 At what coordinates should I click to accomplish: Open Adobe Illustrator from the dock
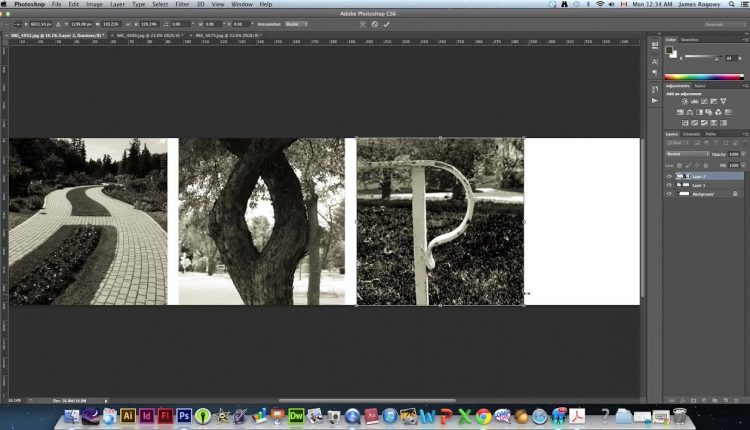127,416
